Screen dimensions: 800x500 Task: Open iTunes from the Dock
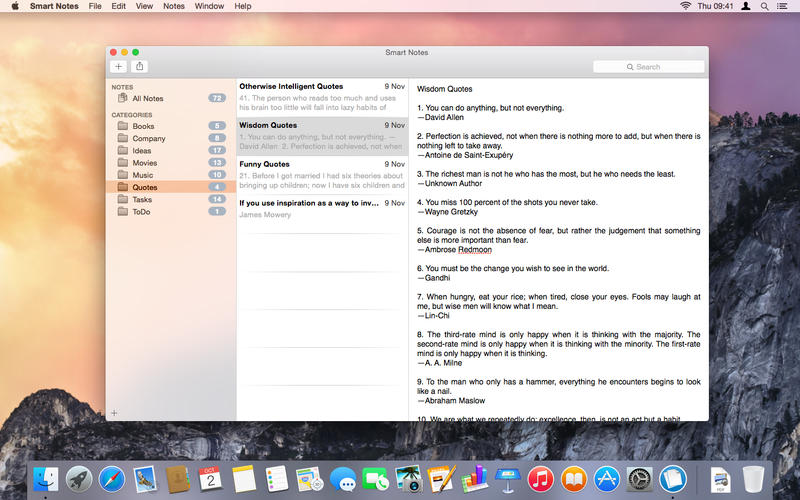coord(541,479)
